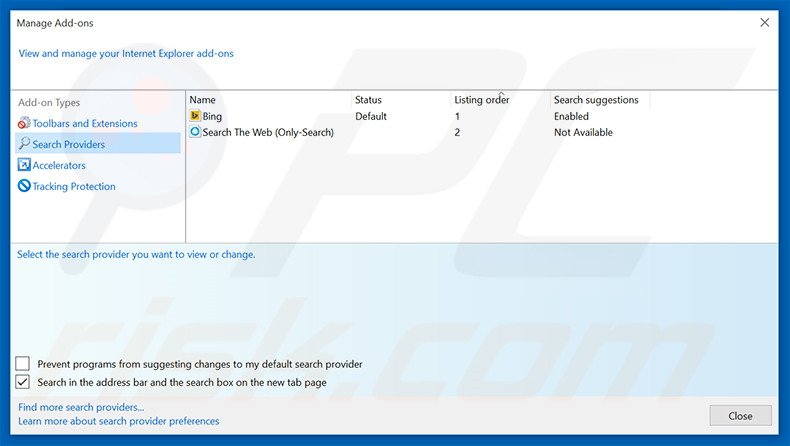Click the Bing provider icon

click(x=195, y=116)
